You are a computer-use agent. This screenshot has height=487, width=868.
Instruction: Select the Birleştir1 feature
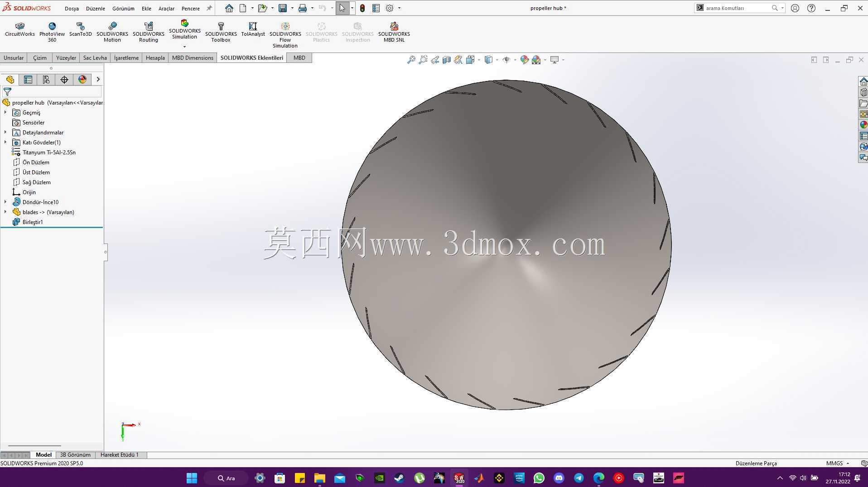(x=33, y=222)
